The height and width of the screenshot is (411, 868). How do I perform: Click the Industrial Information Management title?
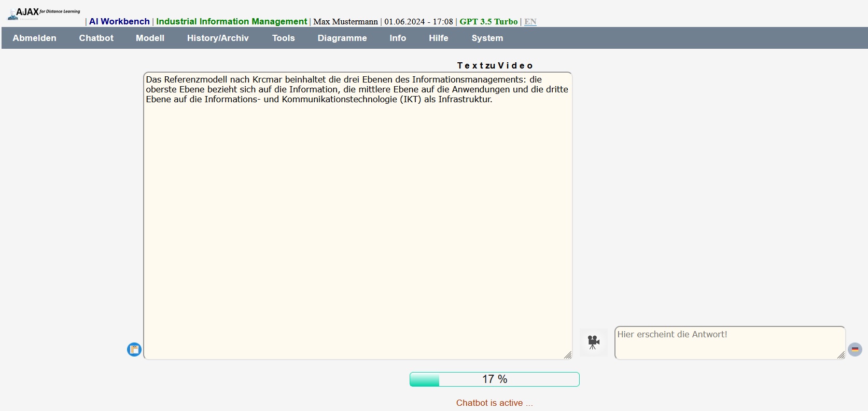point(231,21)
